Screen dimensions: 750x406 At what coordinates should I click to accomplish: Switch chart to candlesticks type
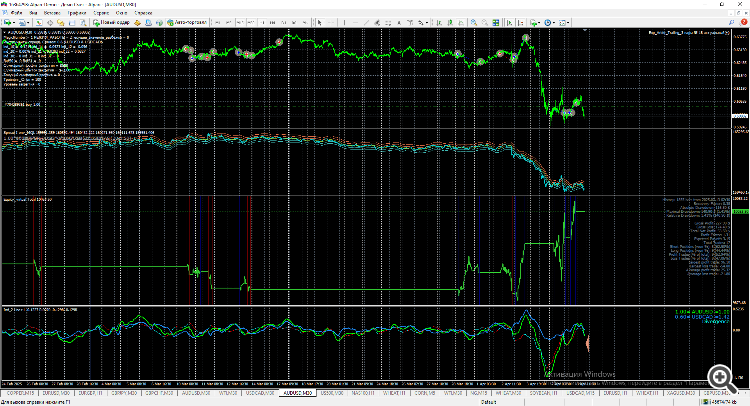(x=451, y=22)
